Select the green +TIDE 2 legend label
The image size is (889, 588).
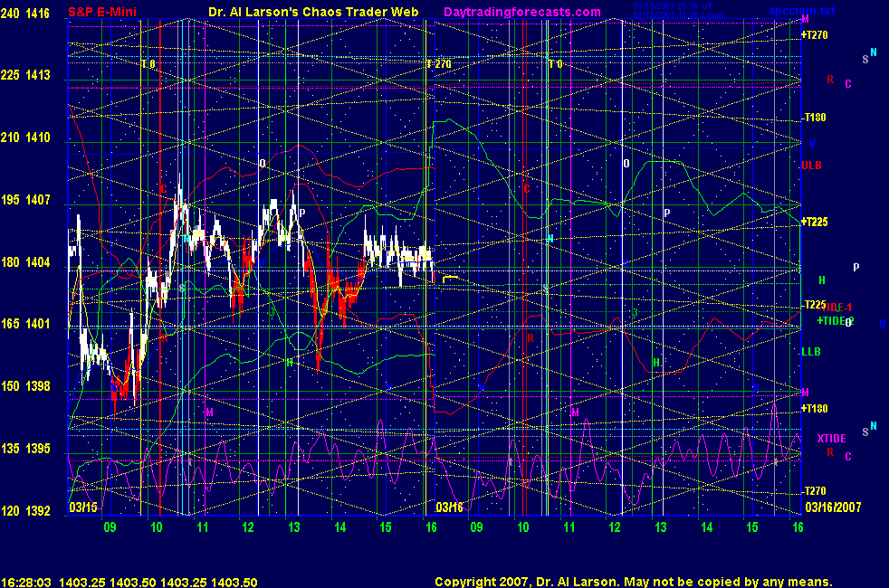tap(836, 321)
